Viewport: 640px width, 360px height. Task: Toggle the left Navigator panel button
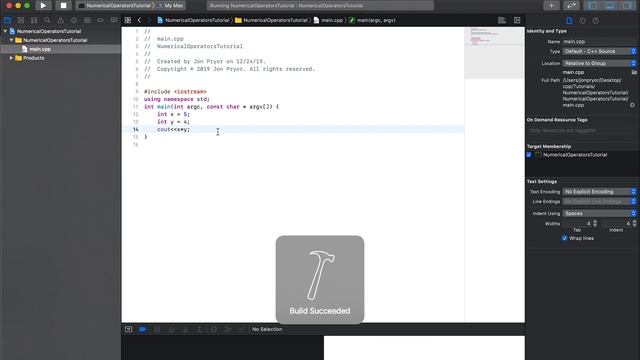click(x=593, y=6)
